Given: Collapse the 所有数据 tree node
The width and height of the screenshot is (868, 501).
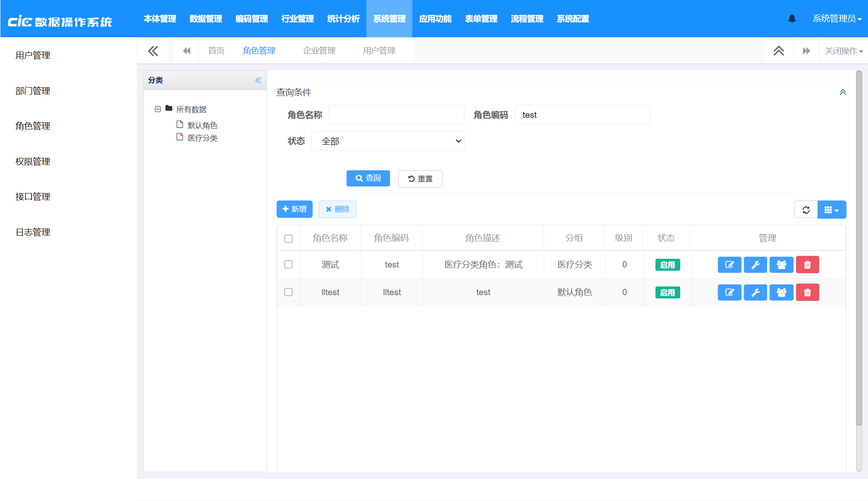Looking at the screenshot, I should (158, 109).
